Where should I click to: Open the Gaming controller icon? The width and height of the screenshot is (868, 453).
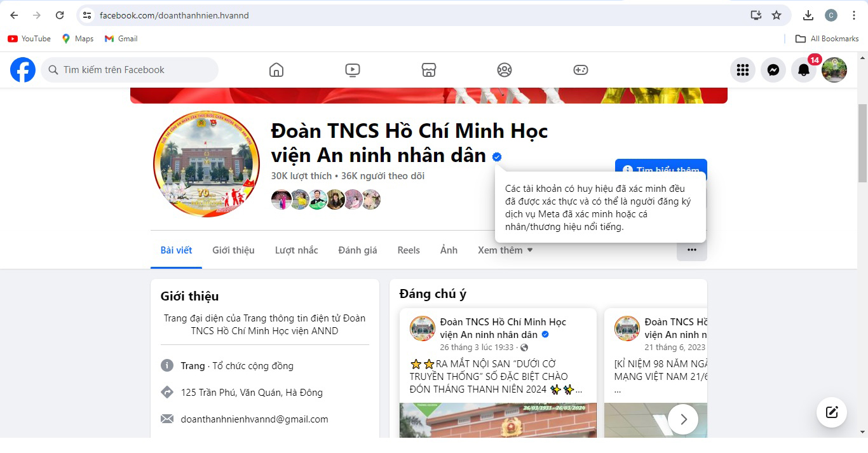(581, 70)
